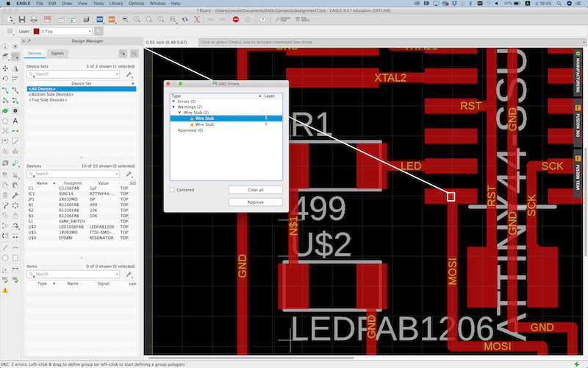Screen dimensions: 588x368
Task: Open the File menu
Action: pos(40,4)
